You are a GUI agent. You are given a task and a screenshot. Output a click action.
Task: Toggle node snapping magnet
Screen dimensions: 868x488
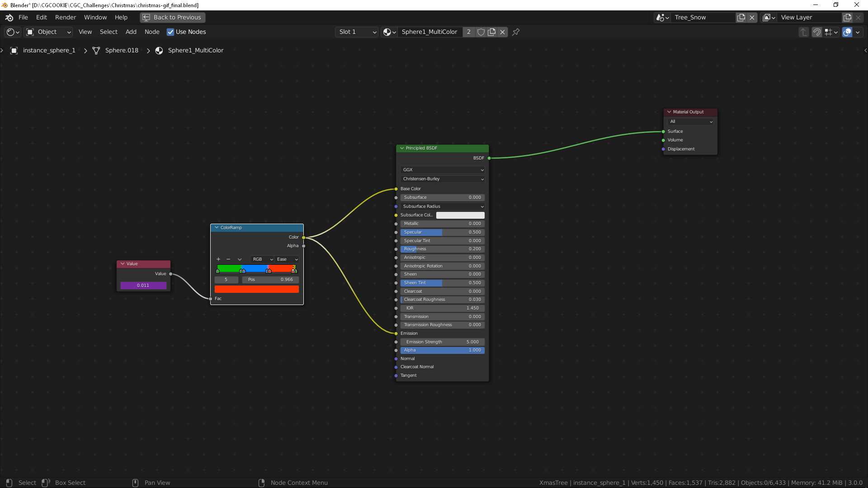(x=816, y=32)
